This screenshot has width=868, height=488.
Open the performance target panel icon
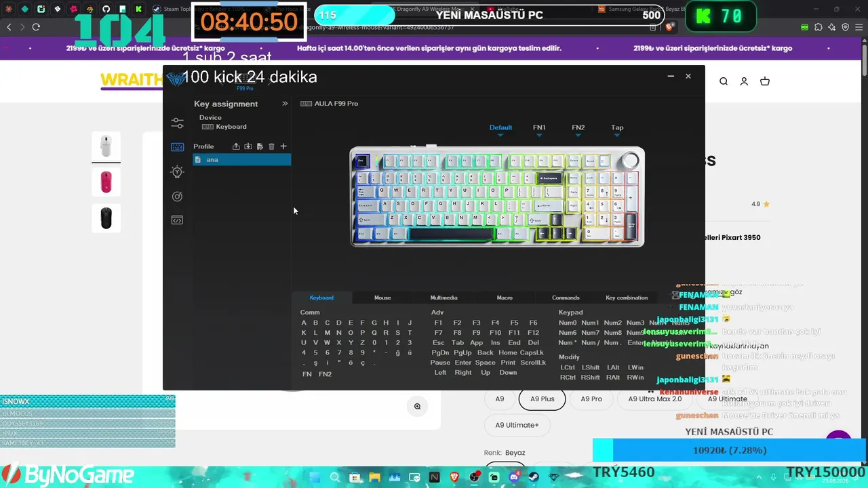pyautogui.click(x=177, y=197)
